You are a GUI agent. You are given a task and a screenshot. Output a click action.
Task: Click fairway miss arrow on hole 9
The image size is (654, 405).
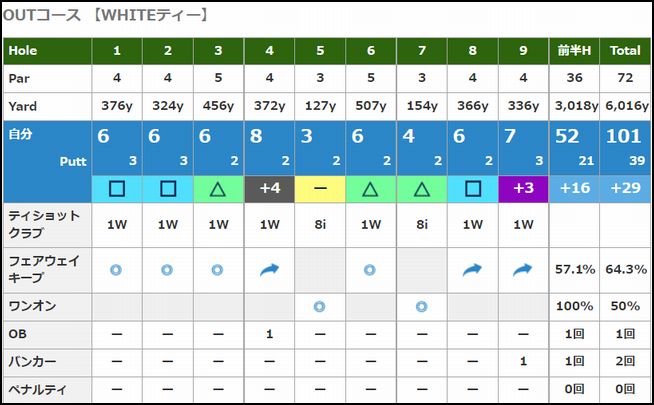[x=523, y=269]
